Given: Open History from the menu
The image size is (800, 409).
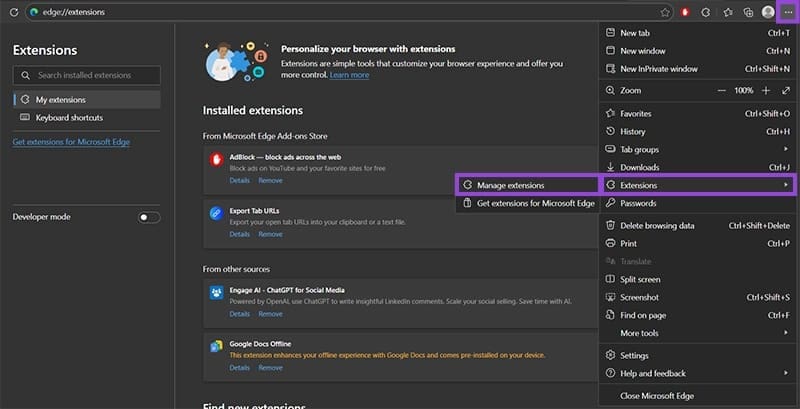Looking at the screenshot, I should (x=697, y=132).
